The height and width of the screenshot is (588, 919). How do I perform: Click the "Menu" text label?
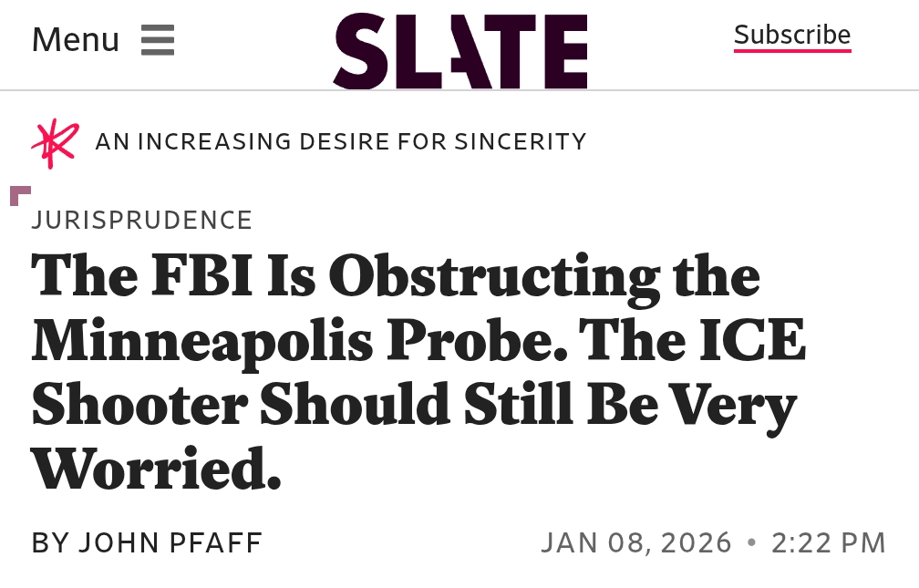tap(76, 40)
